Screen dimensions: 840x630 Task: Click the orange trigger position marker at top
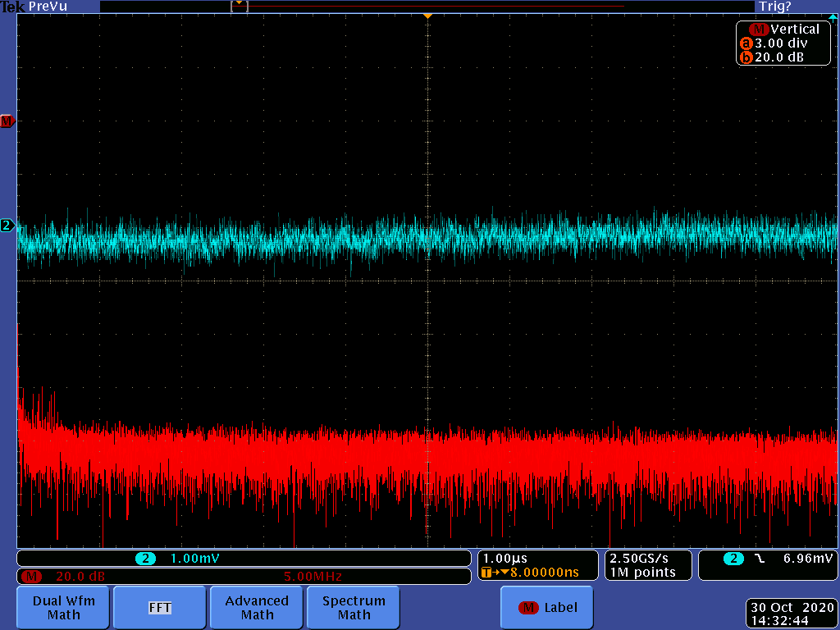click(427, 16)
